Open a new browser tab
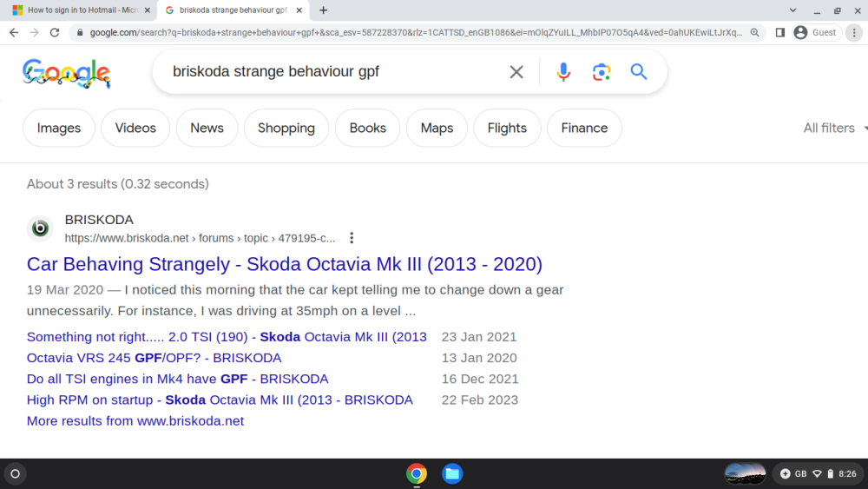The image size is (868, 489). tap(323, 10)
